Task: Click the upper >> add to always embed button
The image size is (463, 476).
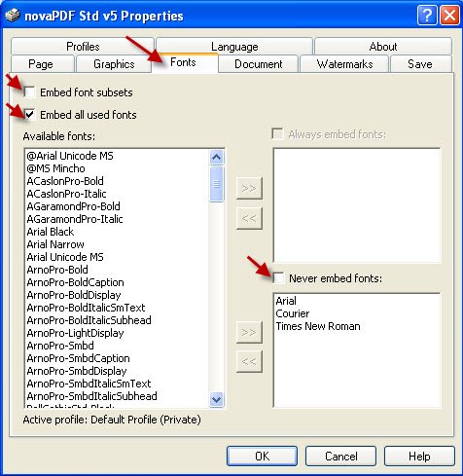Action: [x=249, y=188]
